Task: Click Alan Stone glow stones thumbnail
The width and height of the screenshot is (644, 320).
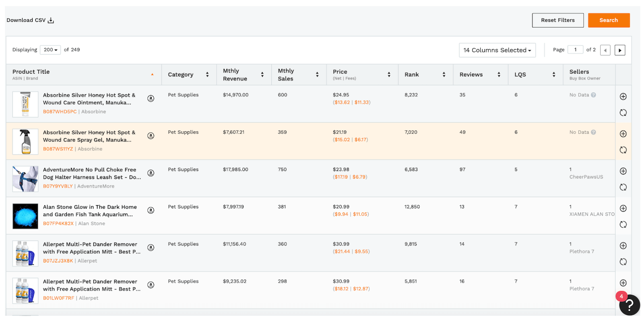Action: (25, 216)
